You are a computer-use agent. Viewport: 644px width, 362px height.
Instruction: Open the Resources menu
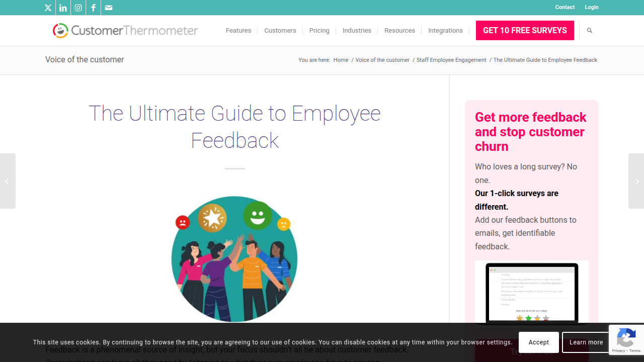click(399, 31)
